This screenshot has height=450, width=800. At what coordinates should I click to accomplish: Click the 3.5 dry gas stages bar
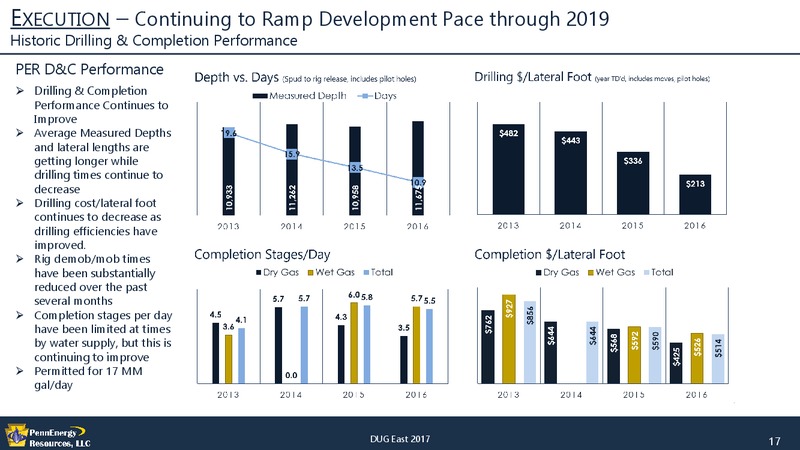pyautogui.click(x=404, y=360)
